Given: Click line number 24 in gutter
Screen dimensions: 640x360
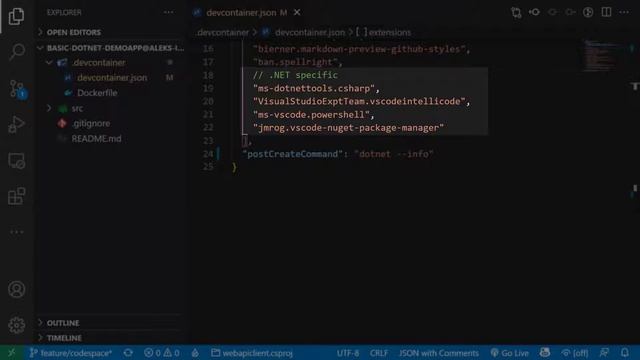Looking at the screenshot, I should (x=208, y=154).
